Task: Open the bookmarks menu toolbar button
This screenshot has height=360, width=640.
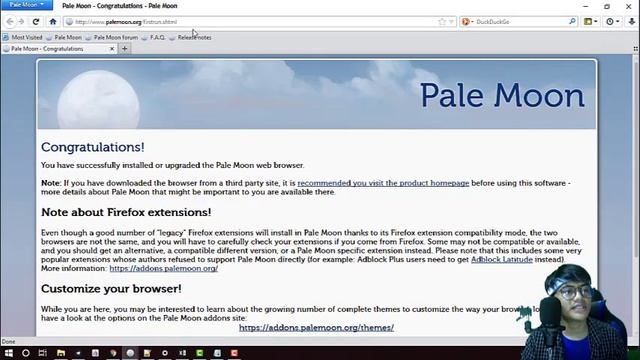Action: tap(590, 22)
